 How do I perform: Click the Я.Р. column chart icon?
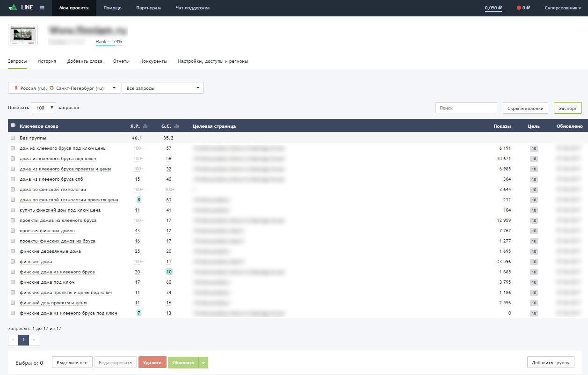click(145, 126)
